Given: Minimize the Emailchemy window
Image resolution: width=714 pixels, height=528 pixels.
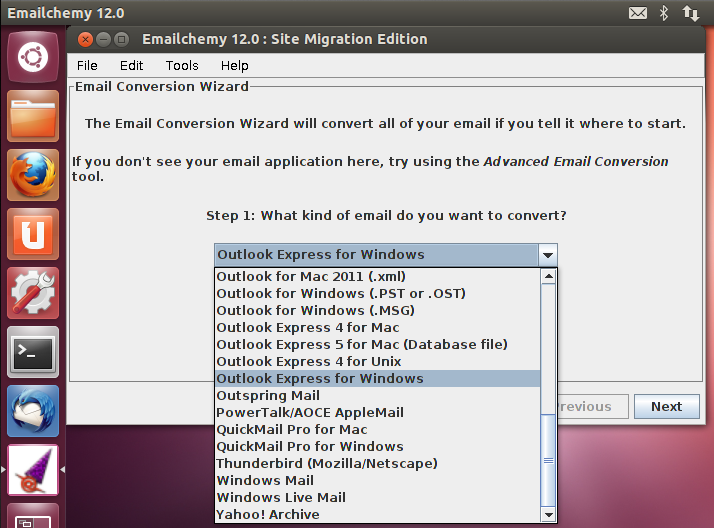Looking at the screenshot, I should [x=103, y=40].
